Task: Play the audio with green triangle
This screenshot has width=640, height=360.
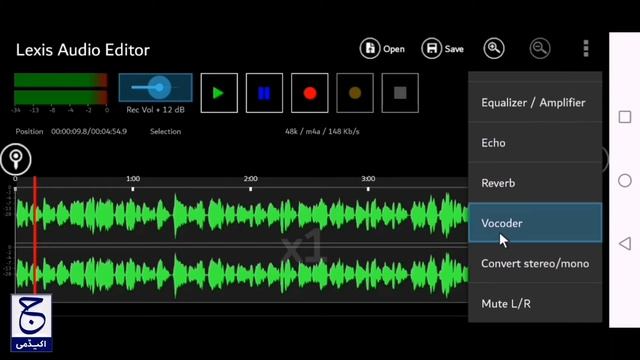Action: (x=219, y=93)
